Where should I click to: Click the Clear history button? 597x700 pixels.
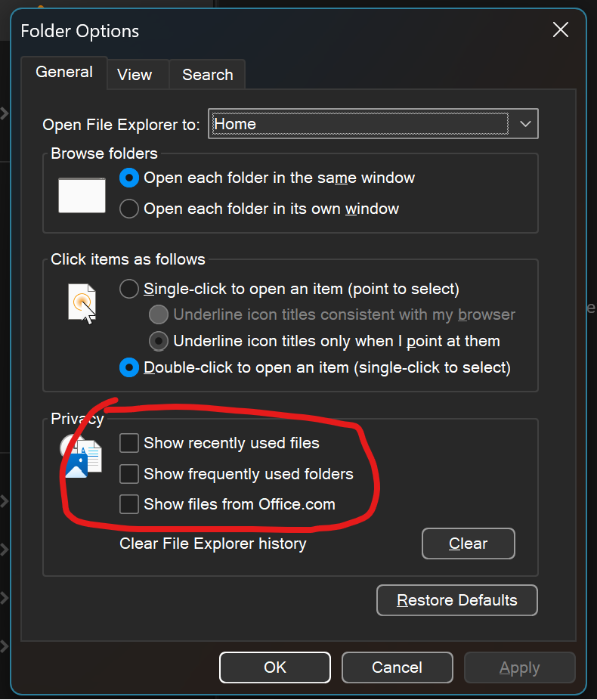[x=468, y=544]
